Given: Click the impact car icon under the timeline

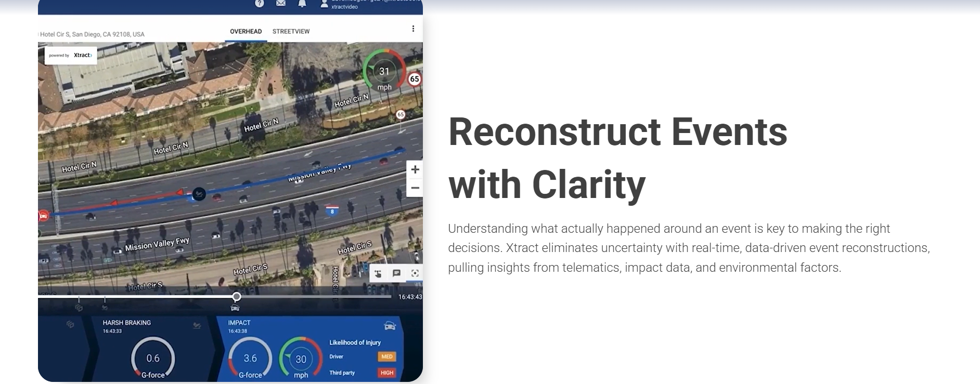Looking at the screenshot, I should coord(235,308).
